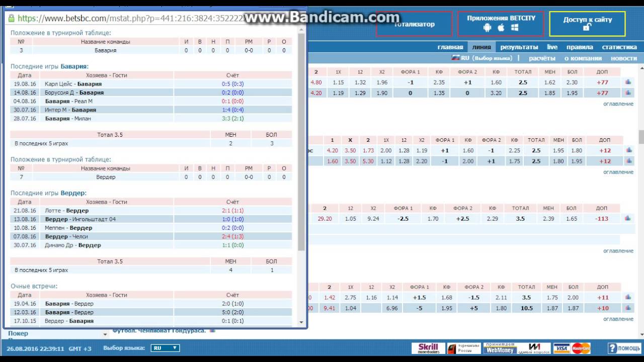This screenshot has width=644, height=362.
Task: Click the open padlock icon under Доступ к сайту
Action: (x=587, y=28)
